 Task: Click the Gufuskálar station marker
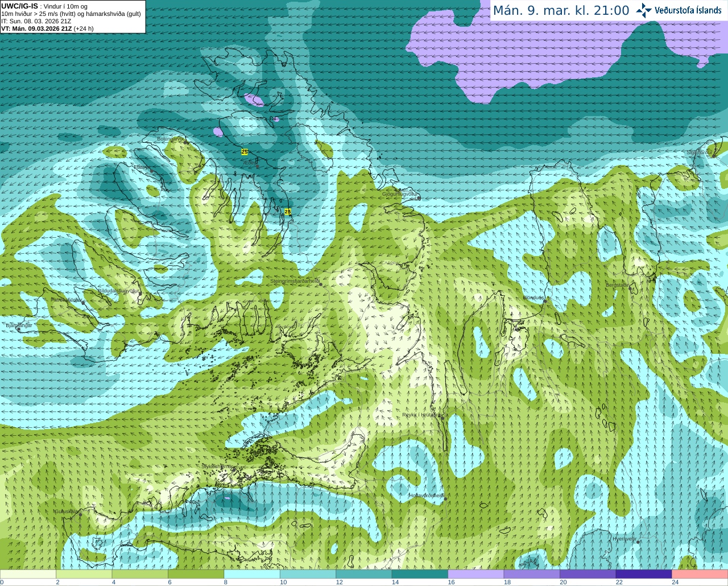click(80, 515)
